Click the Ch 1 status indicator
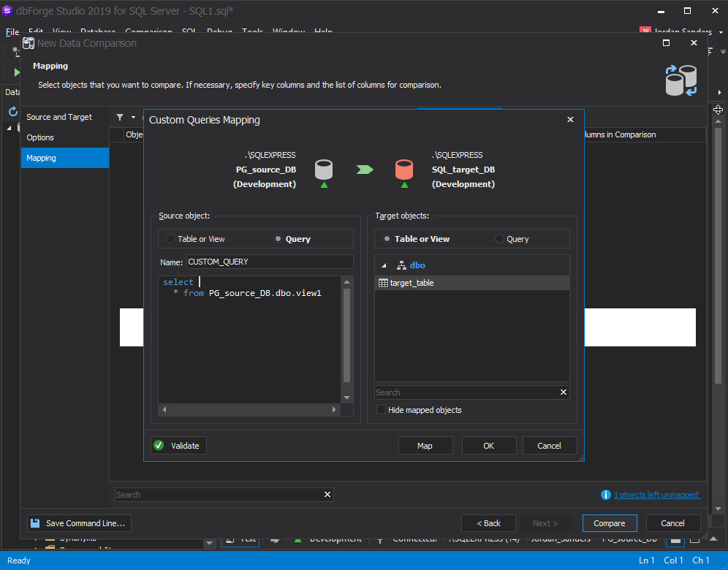The width and height of the screenshot is (728, 570). (701, 560)
